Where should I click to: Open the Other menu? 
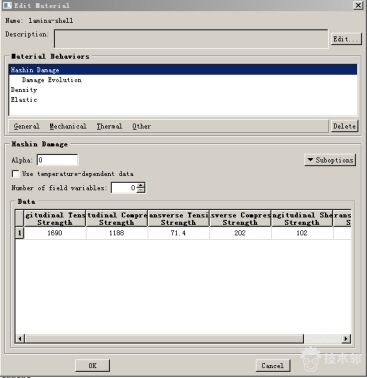click(x=142, y=126)
